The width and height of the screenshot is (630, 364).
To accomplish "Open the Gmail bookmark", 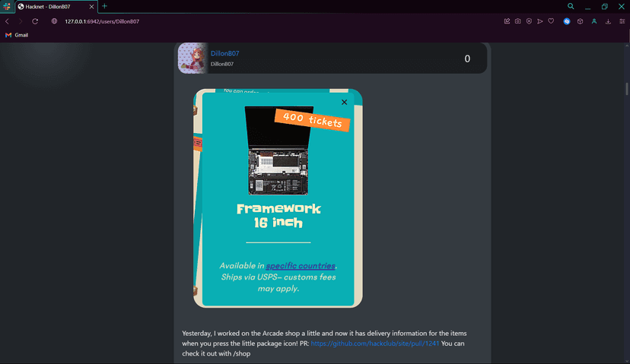I will (17, 35).
